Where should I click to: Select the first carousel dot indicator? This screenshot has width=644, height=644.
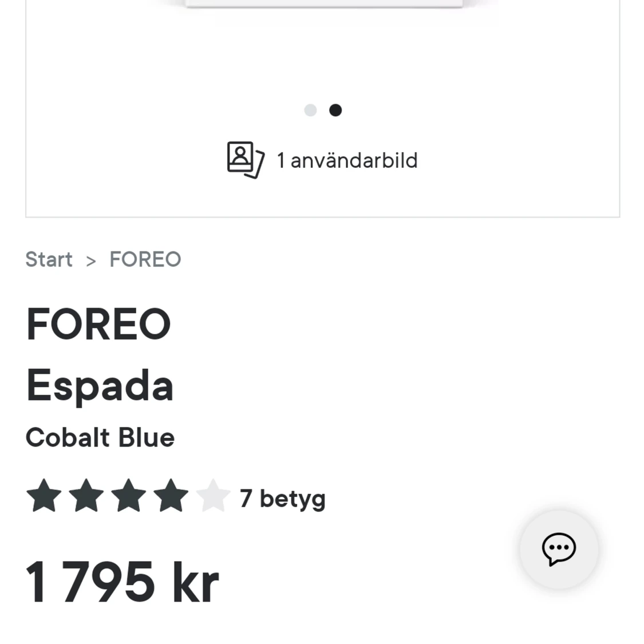[310, 110]
